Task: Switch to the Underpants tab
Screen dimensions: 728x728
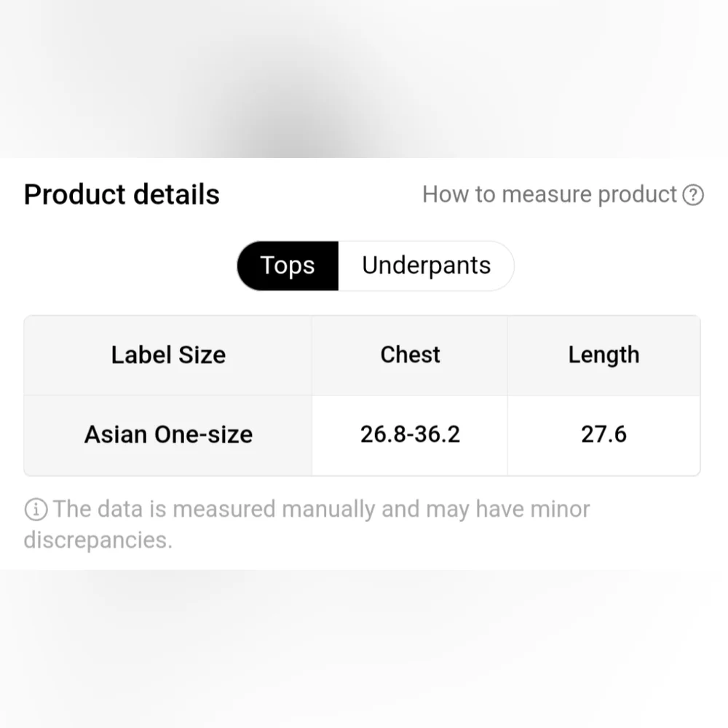Action: (x=426, y=266)
